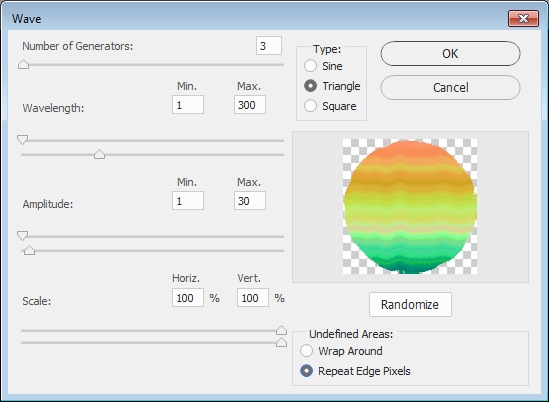
Task: Click the OK button
Action: click(450, 54)
